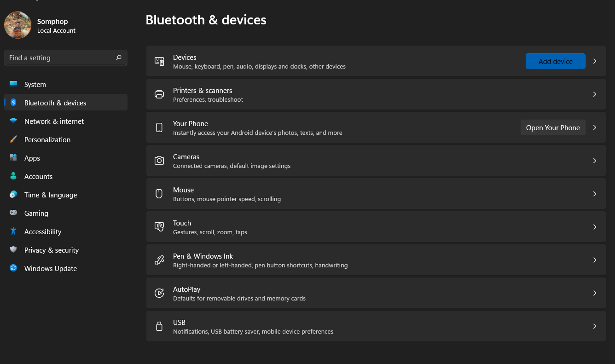The height and width of the screenshot is (364, 615).
Task: Click the phone icon beside Your Phone
Action: (x=159, y=127)
